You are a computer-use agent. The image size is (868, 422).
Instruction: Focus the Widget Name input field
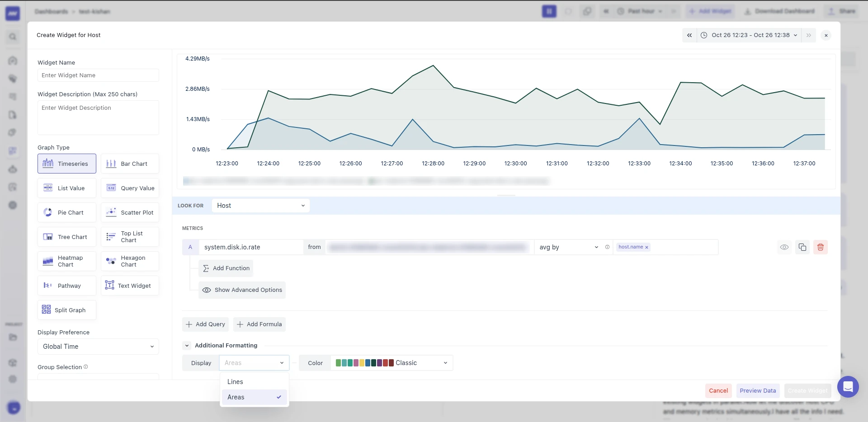pyautogui.click(x=98, y=75)
